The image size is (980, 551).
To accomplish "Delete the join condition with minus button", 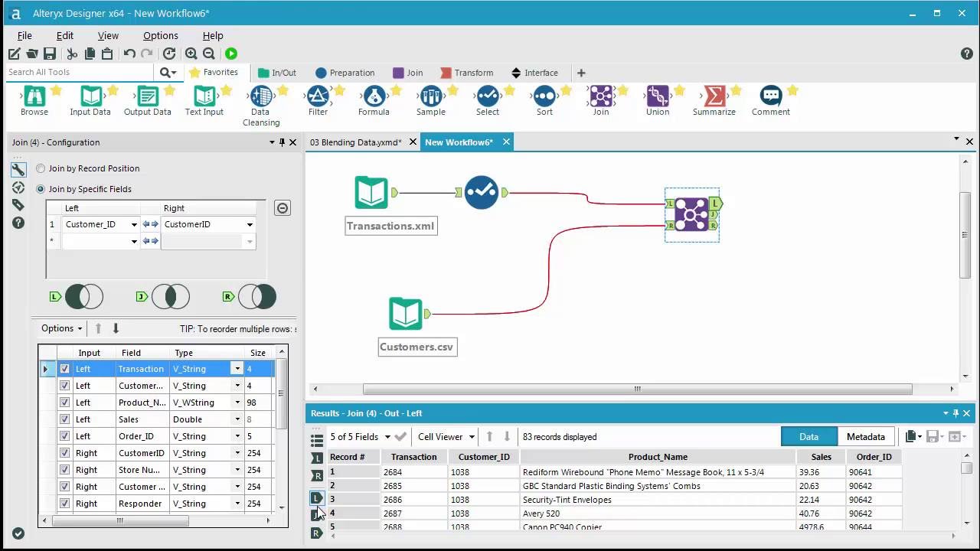I will 283,208.
